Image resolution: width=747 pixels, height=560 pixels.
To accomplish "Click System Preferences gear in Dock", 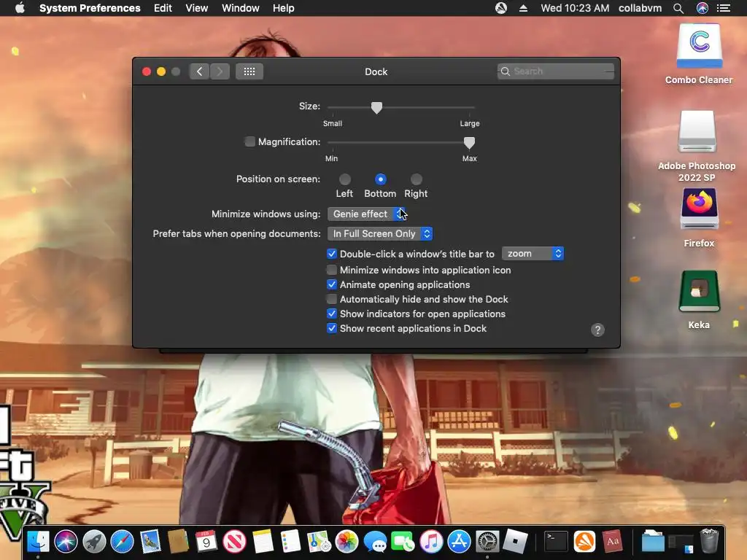I will (x=487, y=542).
